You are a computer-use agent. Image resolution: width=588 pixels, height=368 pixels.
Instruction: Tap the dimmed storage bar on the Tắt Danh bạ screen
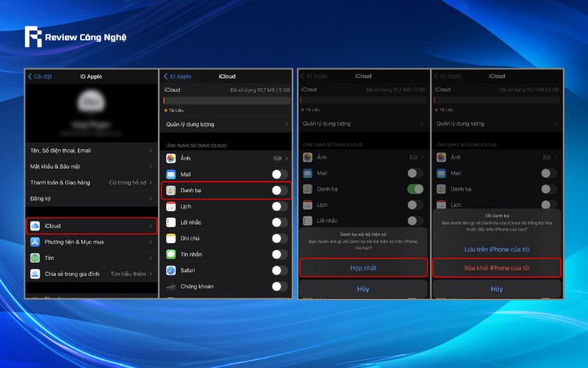click(497, 100)
